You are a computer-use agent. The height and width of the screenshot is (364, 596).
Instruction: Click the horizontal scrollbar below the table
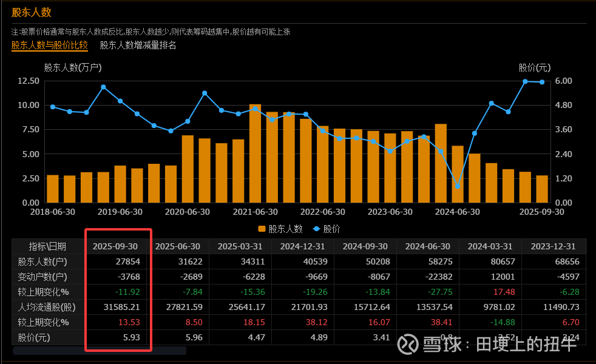point(100,350)
